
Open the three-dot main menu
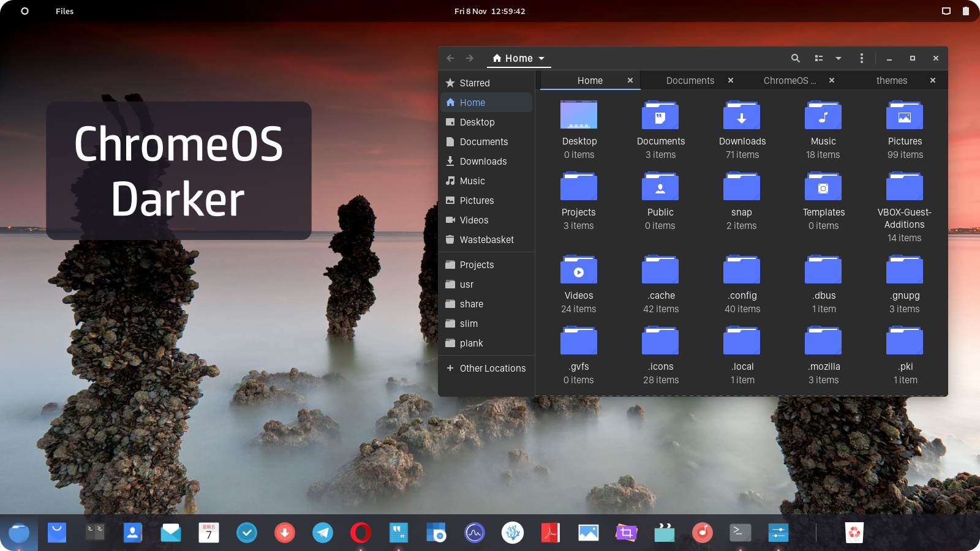(862, 58)
